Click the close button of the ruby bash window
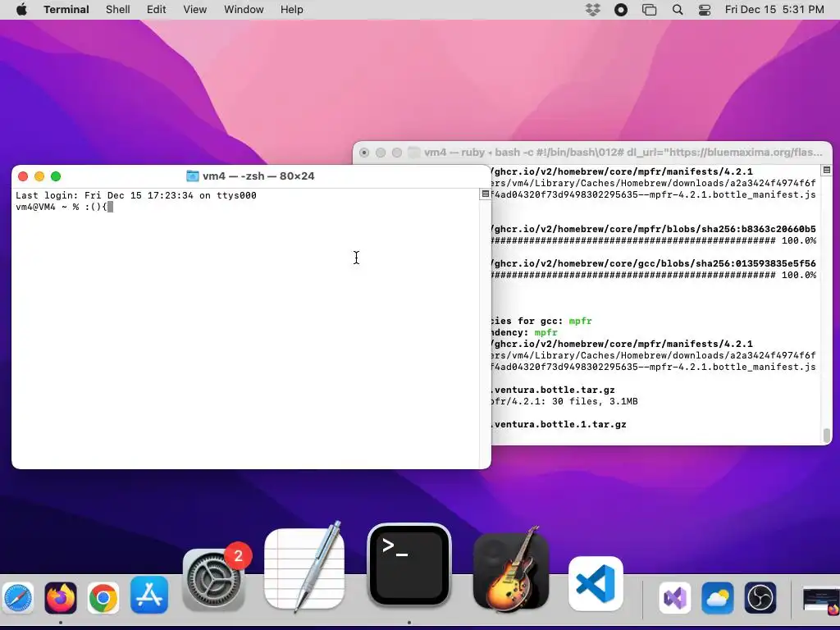This screenshot has height=630, width=840. (364, 153)
